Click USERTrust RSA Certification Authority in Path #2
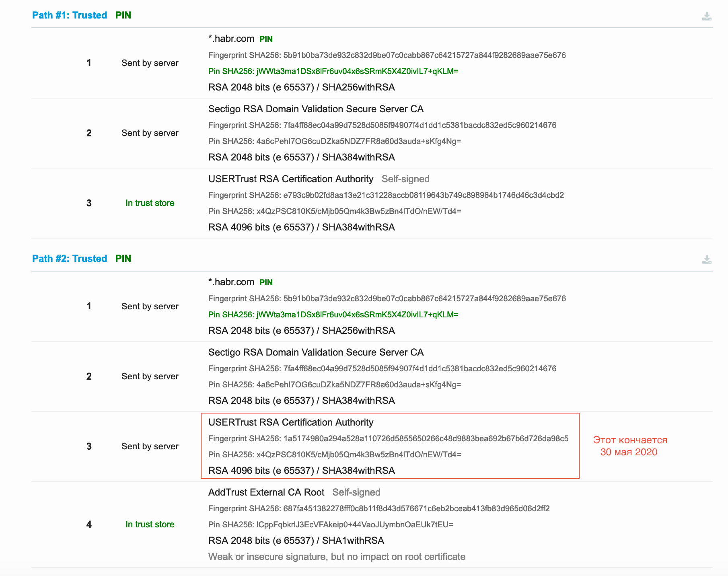Screen dimensions: 728x576 (x=291, y=422)
